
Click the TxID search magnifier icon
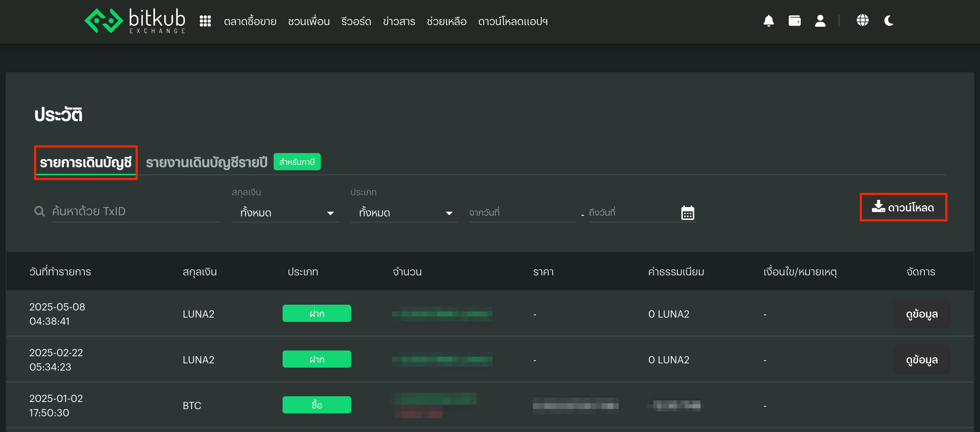pos(39,211)
